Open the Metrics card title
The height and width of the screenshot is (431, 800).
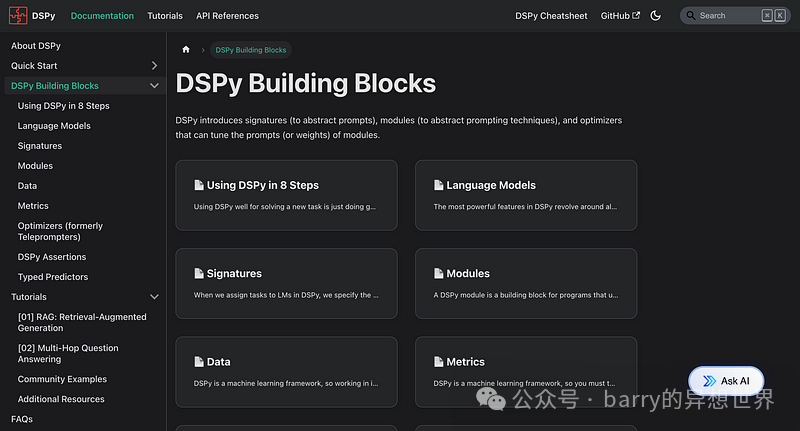point(465,362)
